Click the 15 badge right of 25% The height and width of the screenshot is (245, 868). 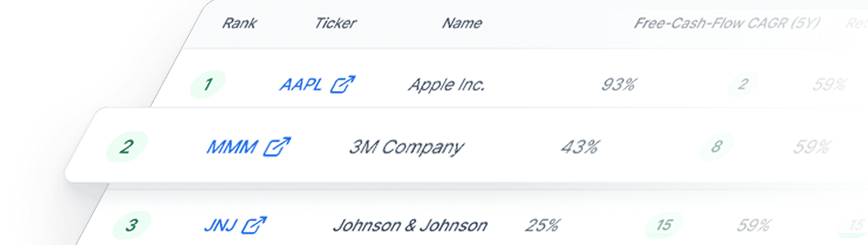(x=663, y=225)
